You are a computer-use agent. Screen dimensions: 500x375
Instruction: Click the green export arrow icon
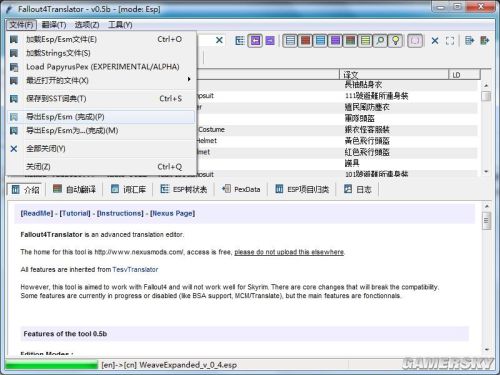485,41
